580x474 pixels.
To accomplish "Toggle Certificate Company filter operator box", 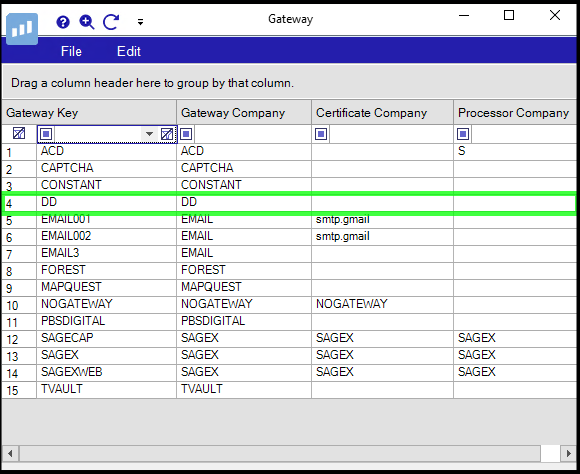I will click(x=321, y=134).
